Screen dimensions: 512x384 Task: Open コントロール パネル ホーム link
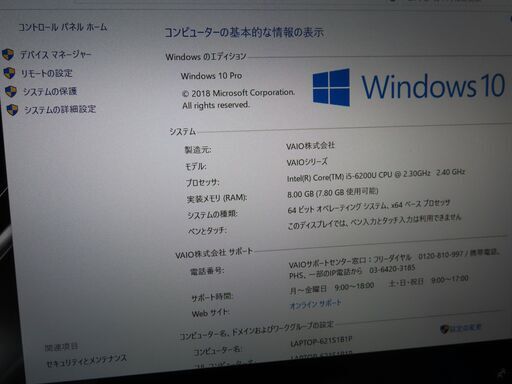point(63,27)
